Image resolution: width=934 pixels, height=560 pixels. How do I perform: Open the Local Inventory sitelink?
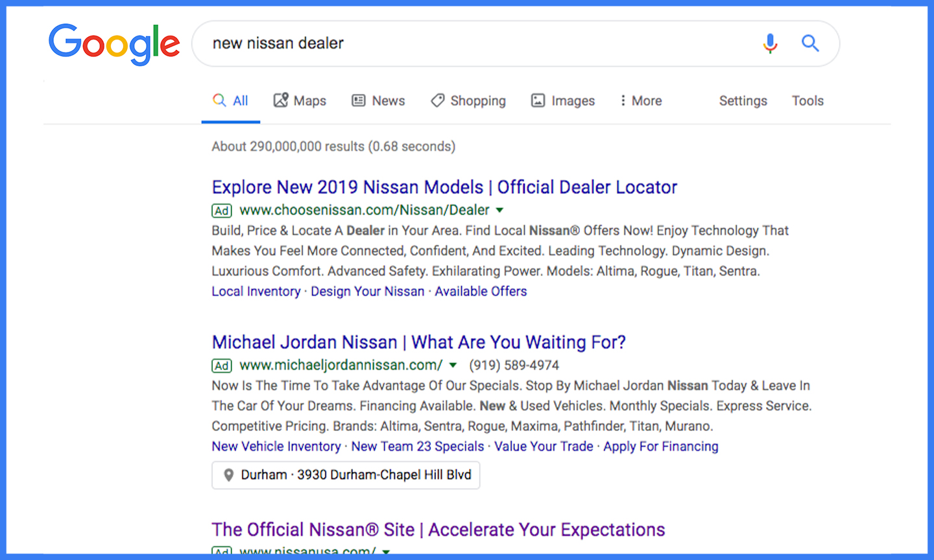[256, 292]
